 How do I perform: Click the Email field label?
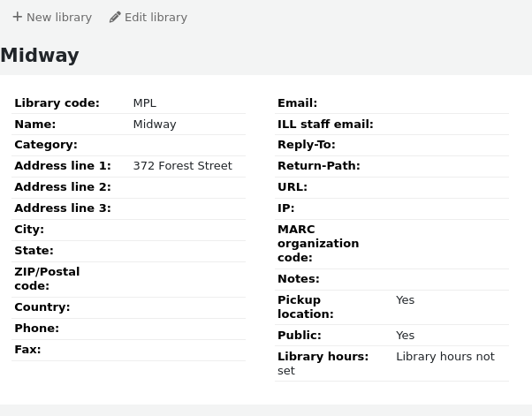[x=297, y=103]
